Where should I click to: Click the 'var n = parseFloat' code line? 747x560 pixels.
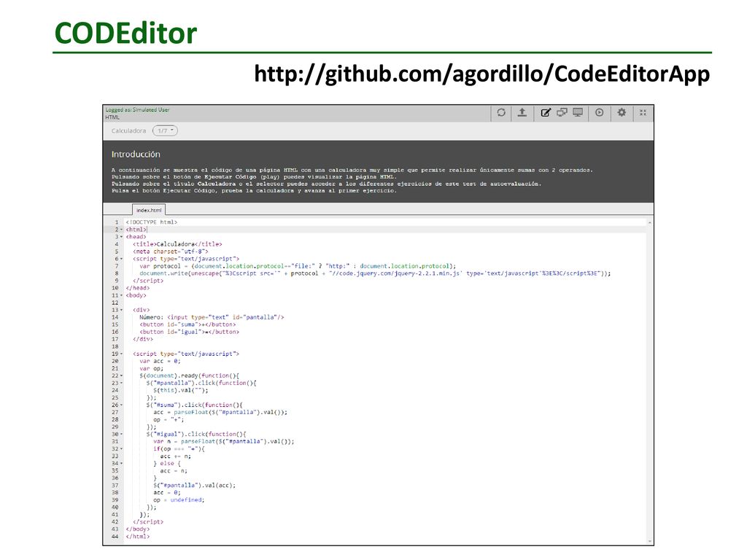(x=224, y=441)
